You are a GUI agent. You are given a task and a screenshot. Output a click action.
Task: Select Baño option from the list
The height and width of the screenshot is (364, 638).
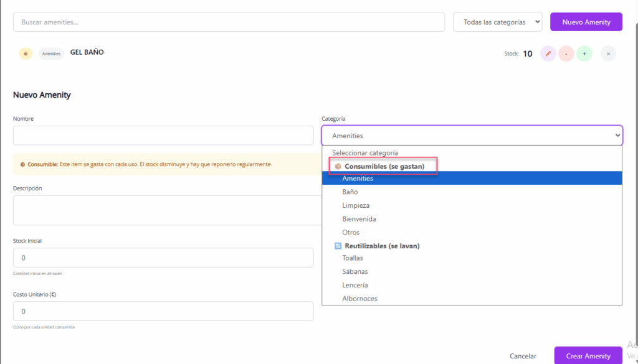click(x=350, y=192)
